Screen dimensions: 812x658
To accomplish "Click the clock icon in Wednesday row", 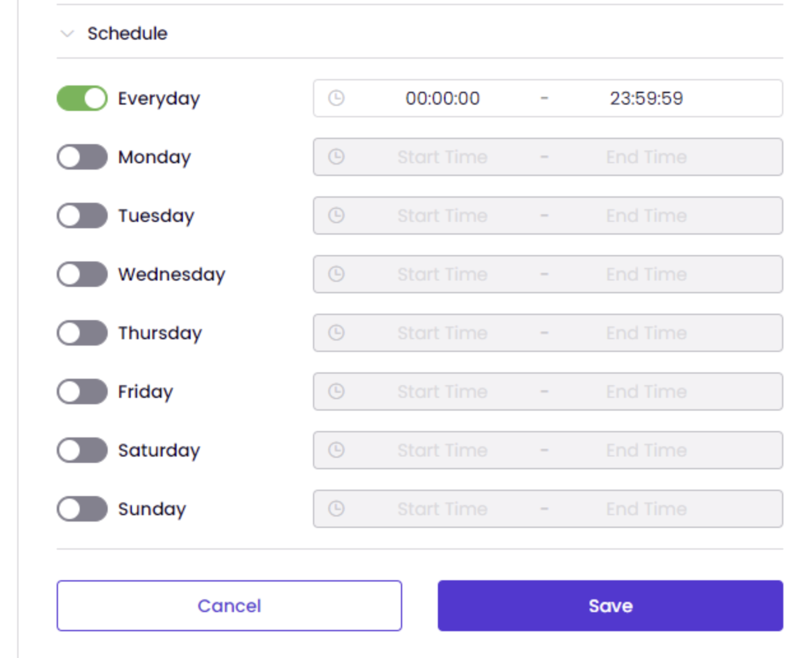I will [x=337, y=274].
